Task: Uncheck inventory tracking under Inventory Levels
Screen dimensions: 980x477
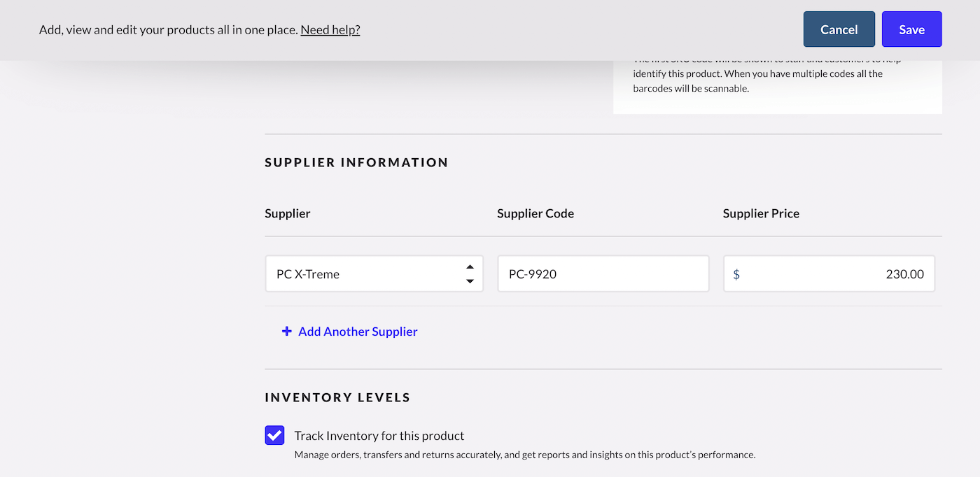Action: (x=274, y=435)
